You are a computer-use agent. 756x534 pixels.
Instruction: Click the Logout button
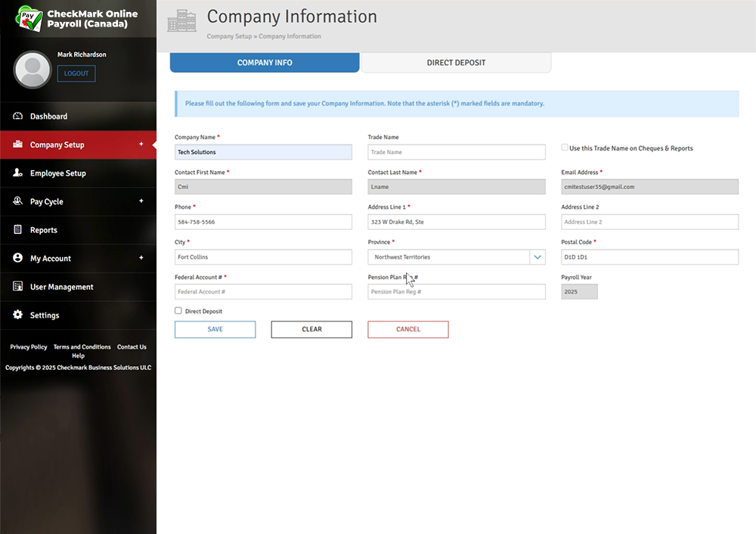(x=76, y=73)
